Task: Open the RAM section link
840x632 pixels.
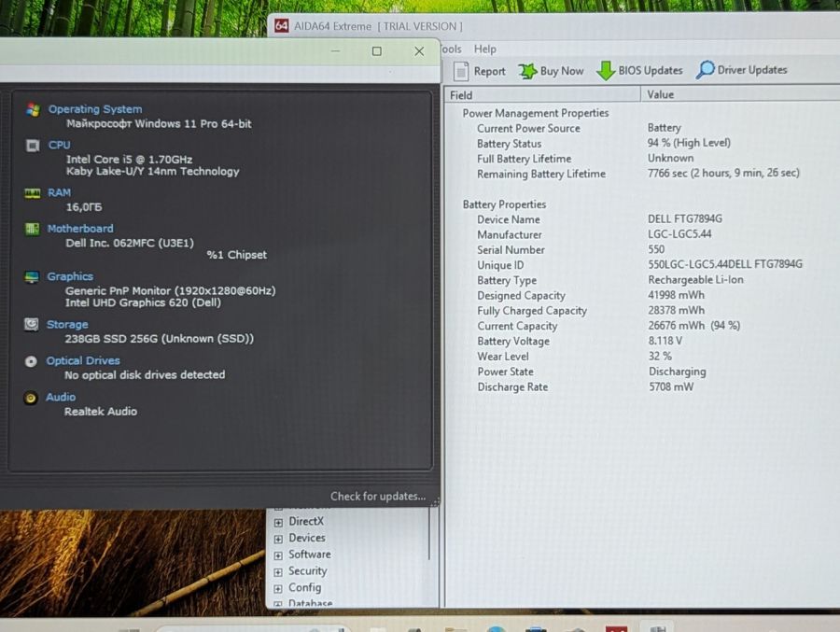Action: (x=59, y=192)
